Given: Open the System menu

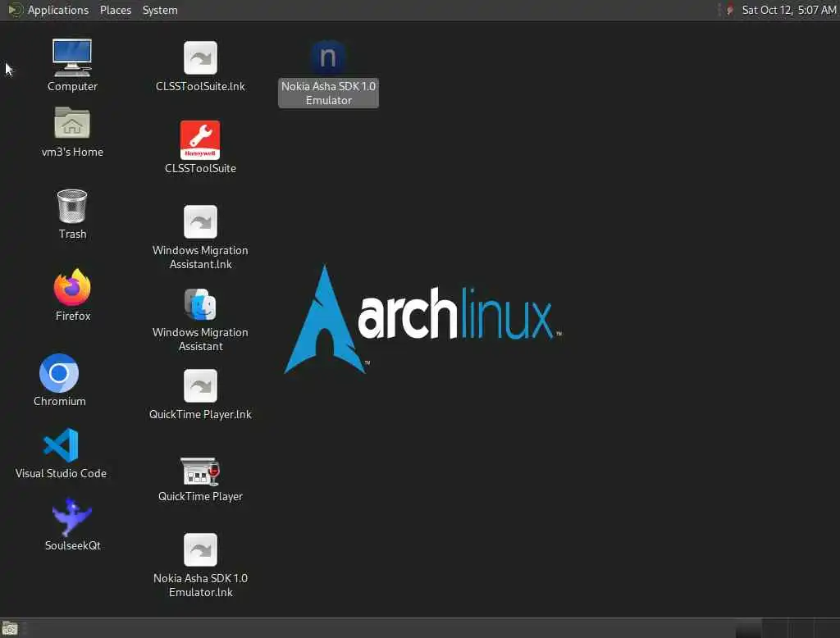Looking at the screenshot, I should [160, 10].
